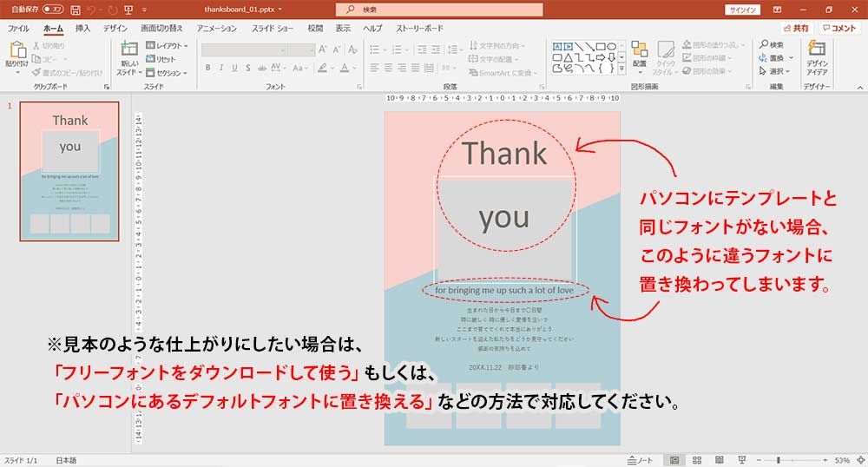The width and height of the screenshot is (868, 467).
Task: Toggle Bold text formatting
Action: click(x=208, y=68)
